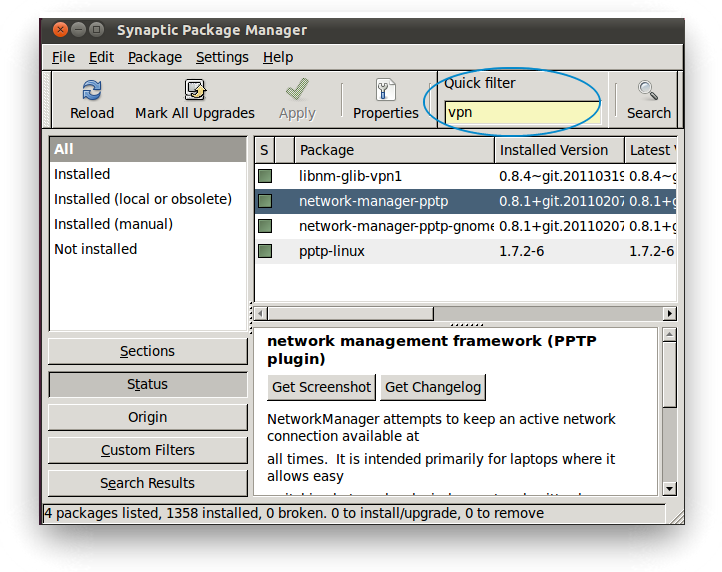The height and width of the screenshot is (572, 722).
Task: Switch to Origin view
Action: tap(148, 417)
